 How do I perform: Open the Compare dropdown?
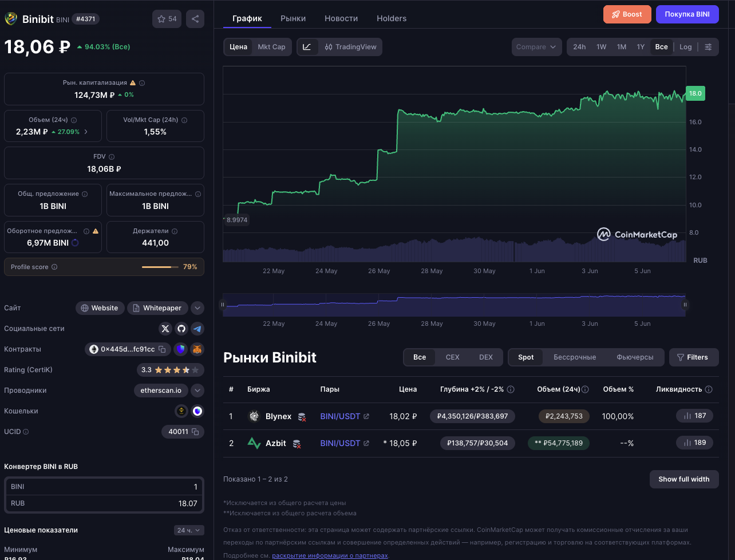click(536, 47)
